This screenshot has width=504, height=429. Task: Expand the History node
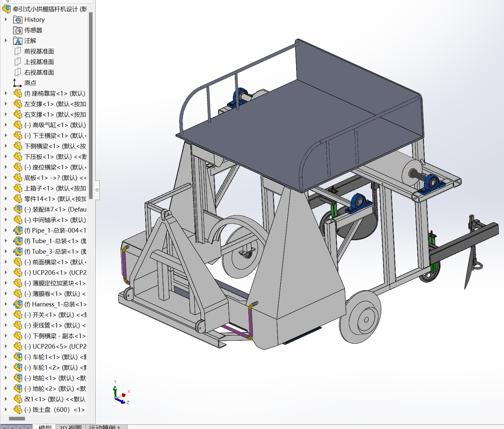point(6,20)
